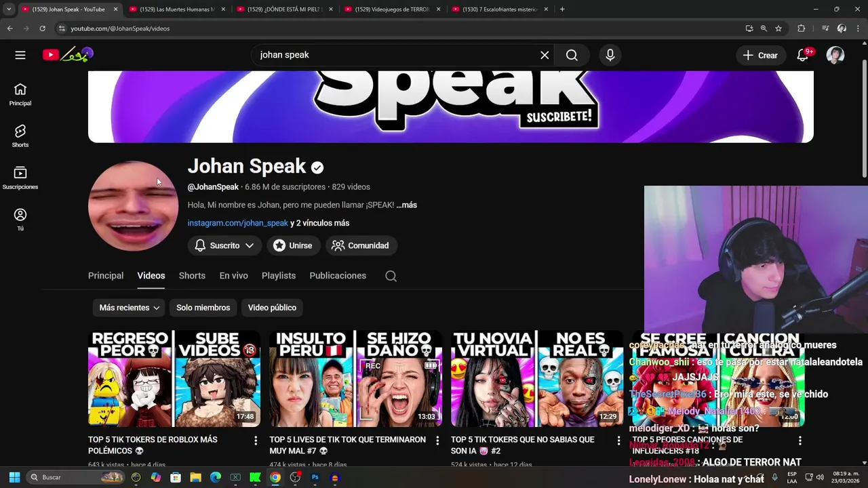Switch to the channel Principal tab

[x=106, y=276]
